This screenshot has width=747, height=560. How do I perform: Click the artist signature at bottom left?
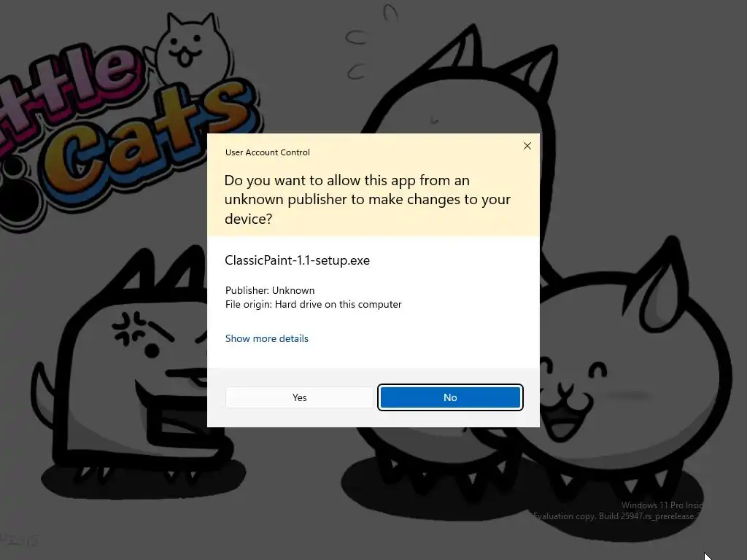19,540
